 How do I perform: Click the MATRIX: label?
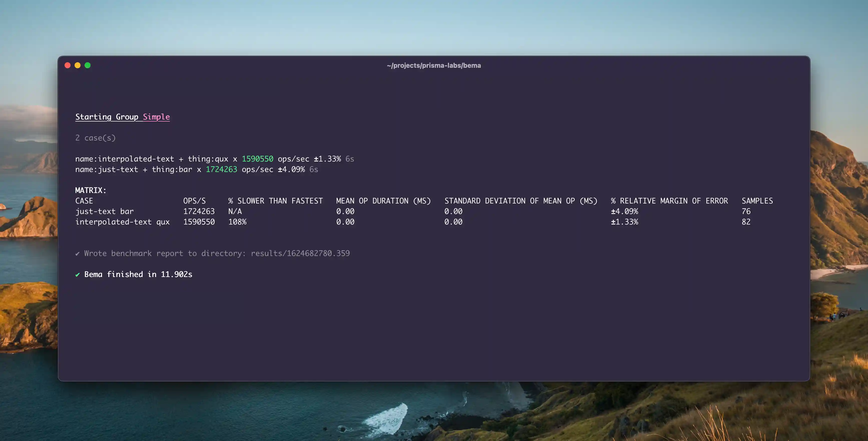tap(91, 190)
